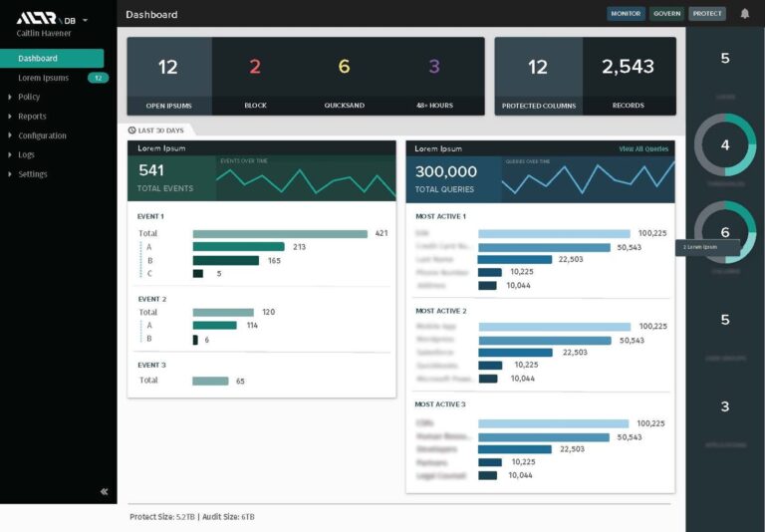Click the 12 badge next to Lorem Ipsums
This screenshot has height=532, width=765.
click(x=98, y=78)
